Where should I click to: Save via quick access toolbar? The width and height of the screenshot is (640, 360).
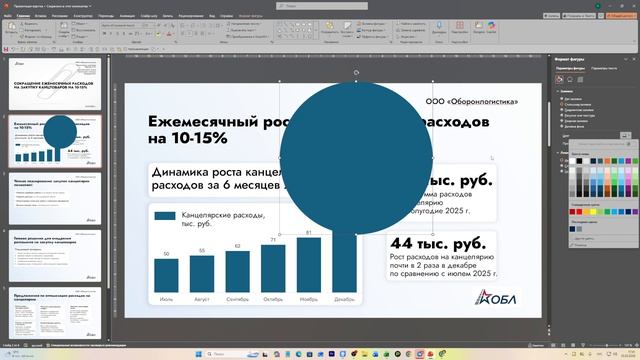[x=6, y=49]
